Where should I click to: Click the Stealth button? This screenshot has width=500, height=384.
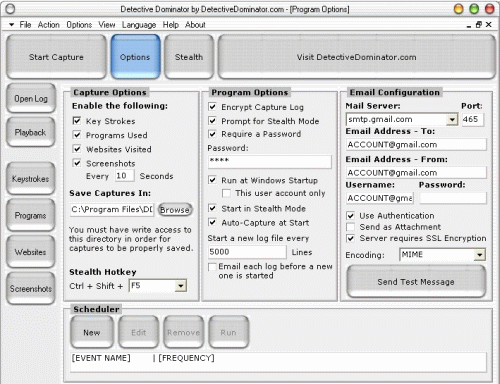click(189, 57)
